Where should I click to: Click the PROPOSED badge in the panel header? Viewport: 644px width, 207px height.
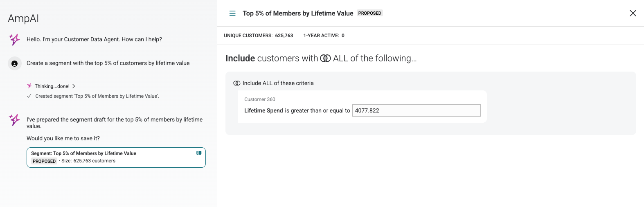click(x=369, y=13)
